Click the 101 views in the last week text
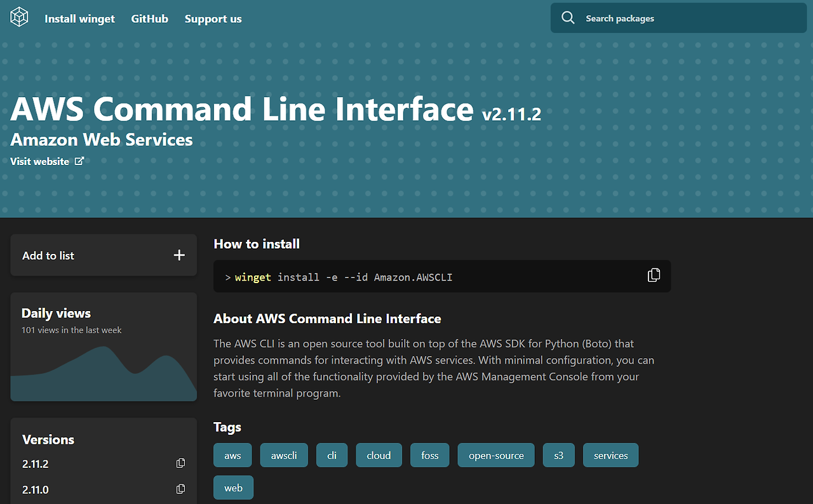This screenshot has width=813, height=504. (x=71, y=330)
